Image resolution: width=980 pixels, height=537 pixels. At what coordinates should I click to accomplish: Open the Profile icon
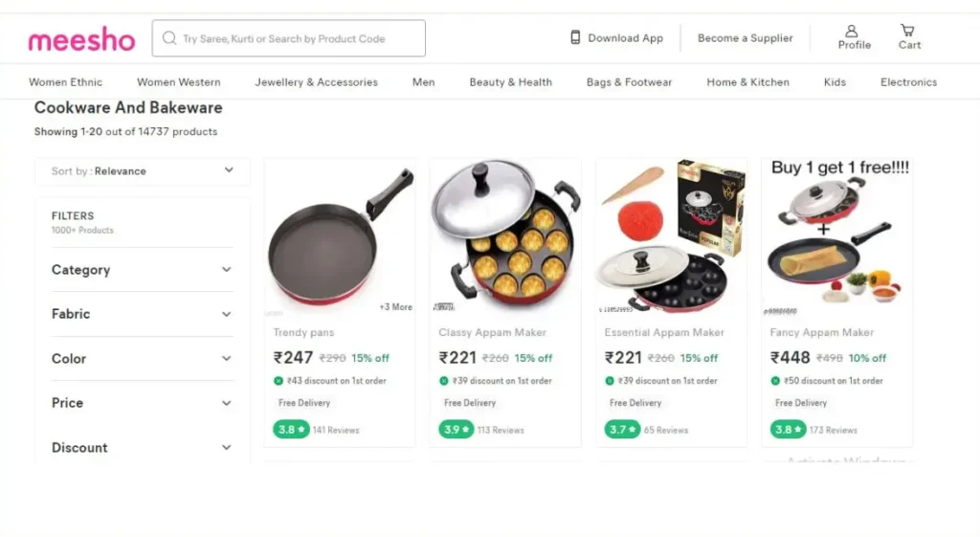[852, 32]
